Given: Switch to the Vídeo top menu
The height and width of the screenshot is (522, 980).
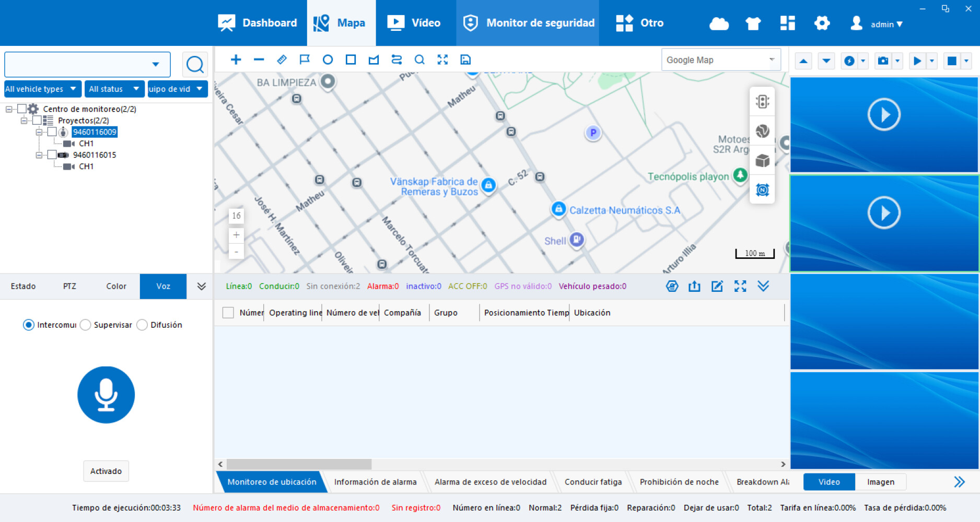Looking at the screenshot, I should [x=415, y=23].
